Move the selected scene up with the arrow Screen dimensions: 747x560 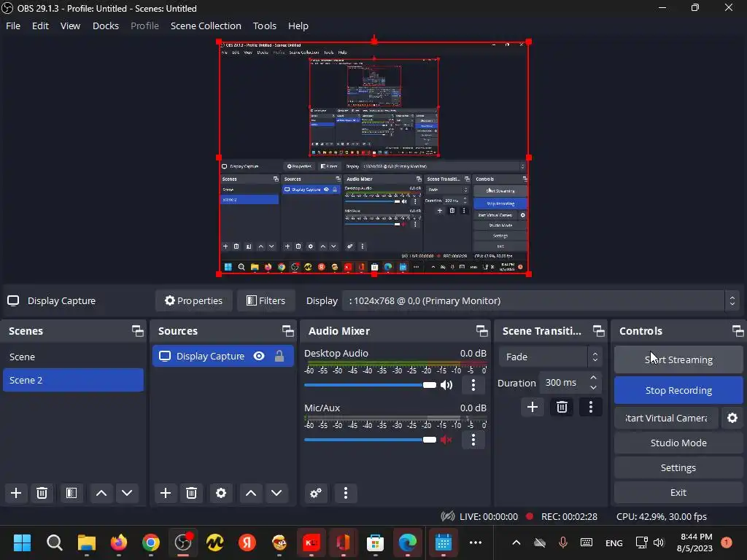101,493
